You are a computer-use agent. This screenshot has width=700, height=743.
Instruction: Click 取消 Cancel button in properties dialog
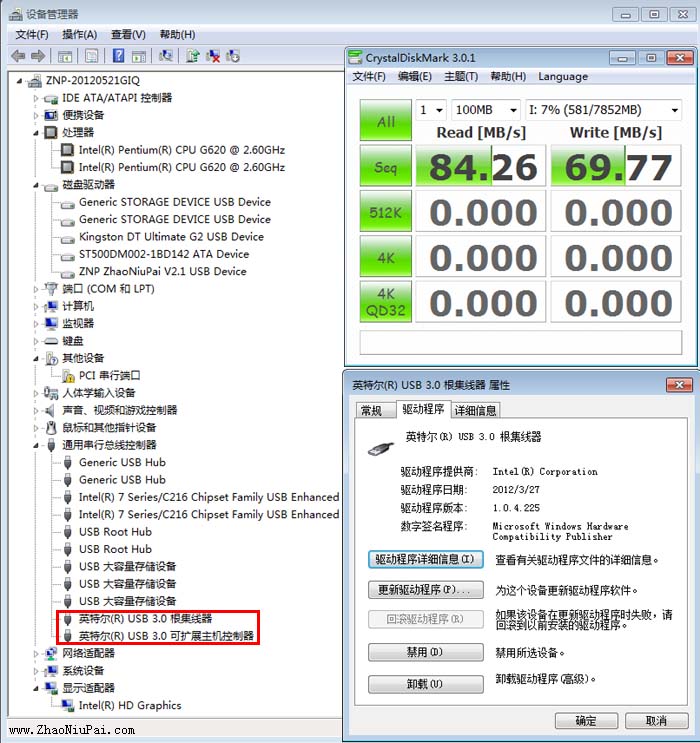pyautogui.click(x=656, y=721)
